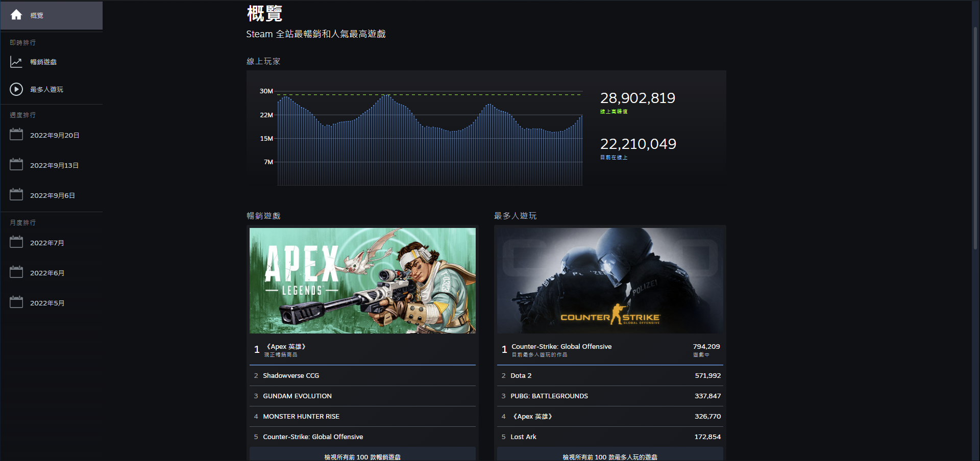Open the 概覽 sidebar label

tap(37, 15)
